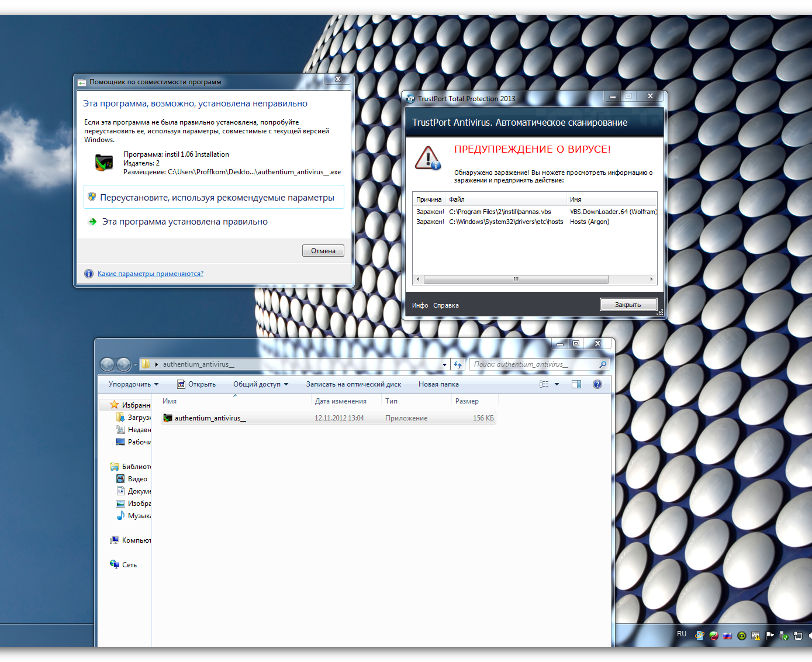
Task: Click the Computer icon in sidebar
Action: coord(115,540)
